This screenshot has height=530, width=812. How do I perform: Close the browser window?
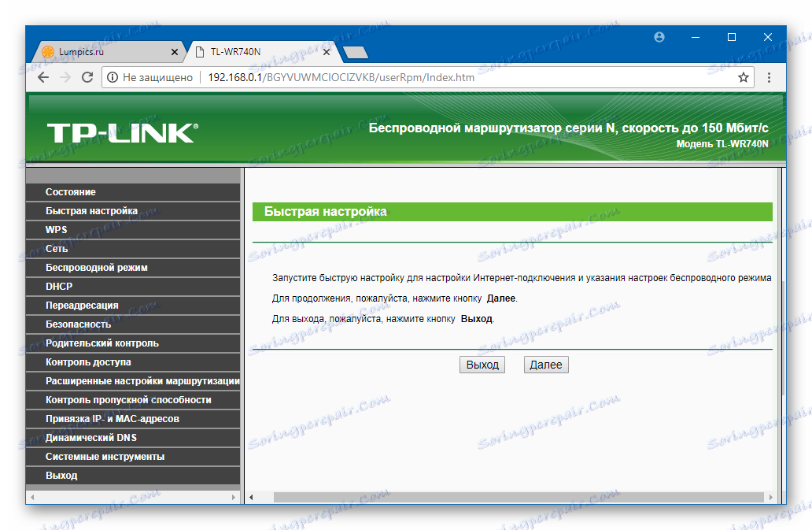(768, 37)
